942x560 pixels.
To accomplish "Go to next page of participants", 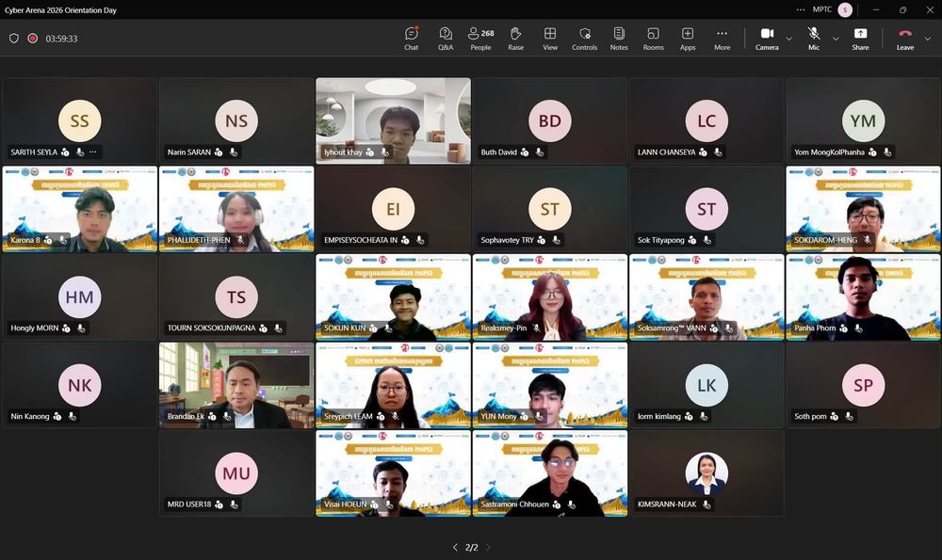I will click(488, 548).
